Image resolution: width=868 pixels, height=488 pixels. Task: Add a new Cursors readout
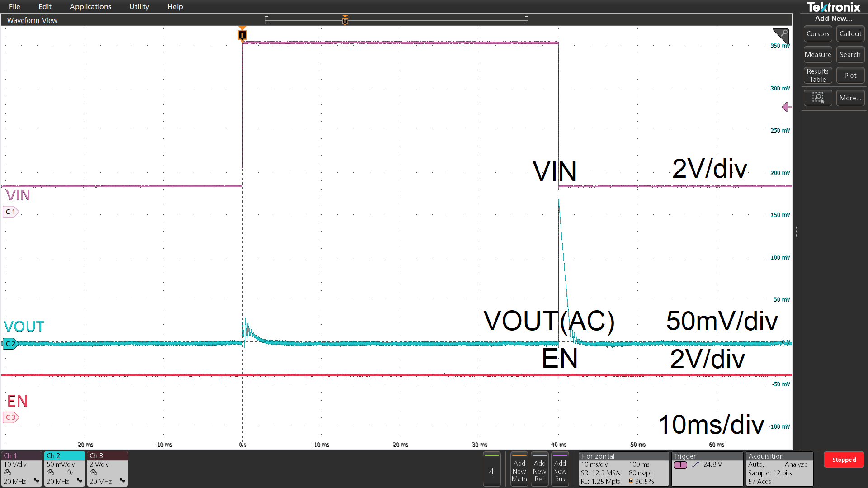(x=817, y=34)
